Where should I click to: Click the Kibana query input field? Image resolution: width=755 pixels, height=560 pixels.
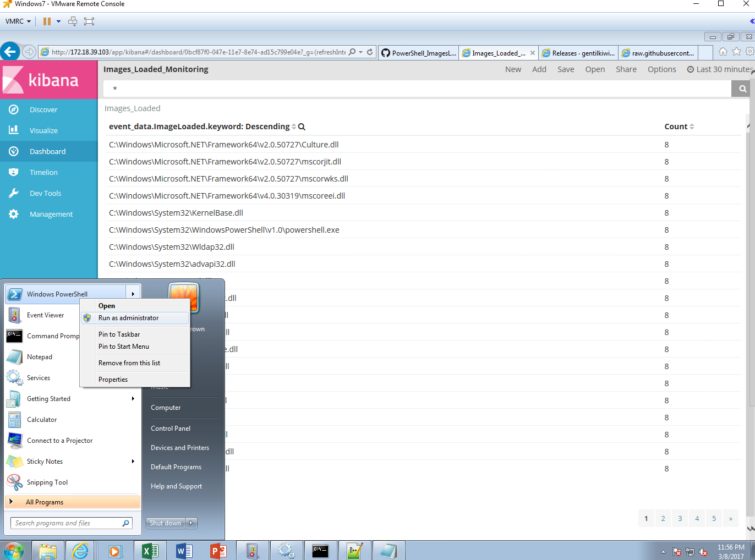417,89
